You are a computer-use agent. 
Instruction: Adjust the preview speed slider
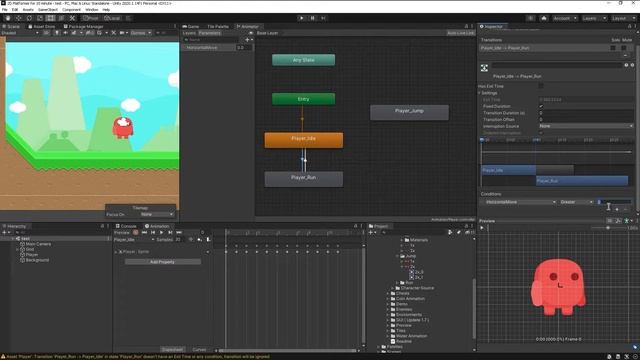607,228
